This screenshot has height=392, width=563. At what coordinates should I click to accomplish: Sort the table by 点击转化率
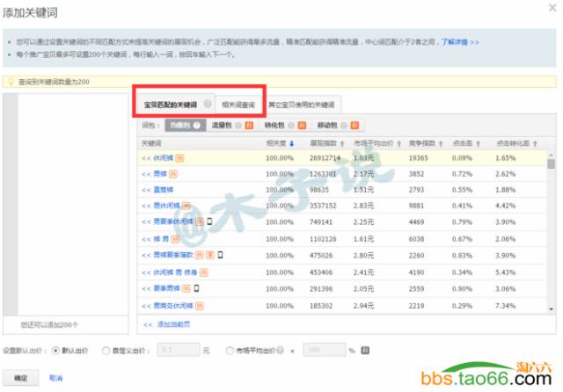click(x=516, y=143)
